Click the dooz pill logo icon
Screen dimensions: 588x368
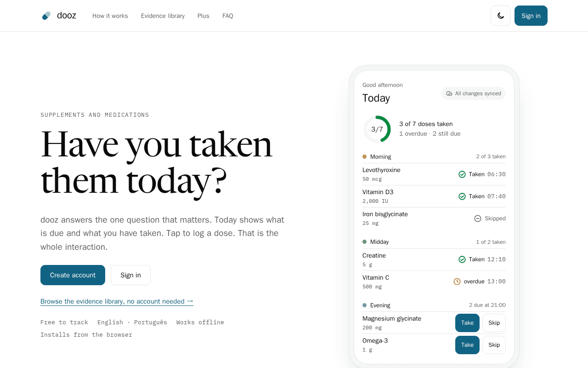pyautogui.click(x=46, y=16)
